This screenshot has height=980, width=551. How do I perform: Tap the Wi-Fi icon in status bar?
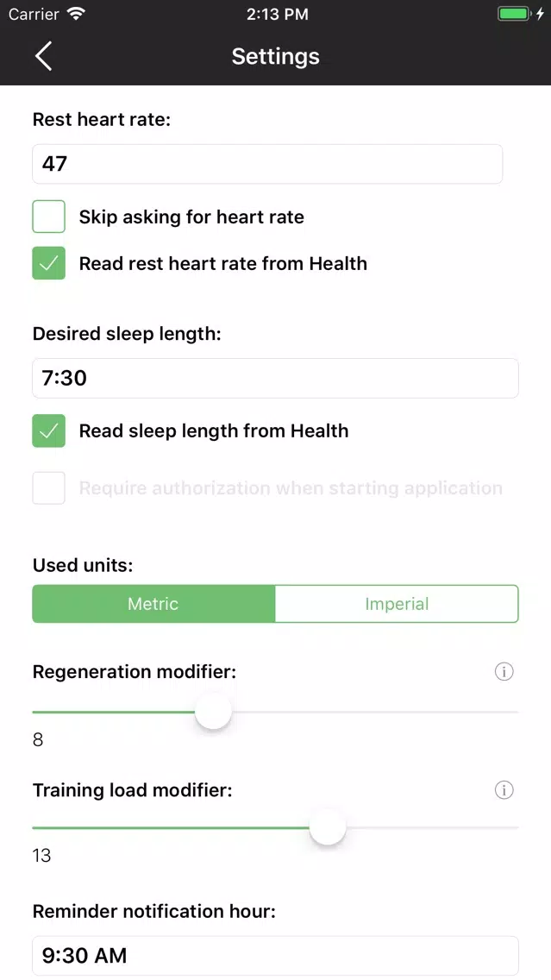coord(77,15)
